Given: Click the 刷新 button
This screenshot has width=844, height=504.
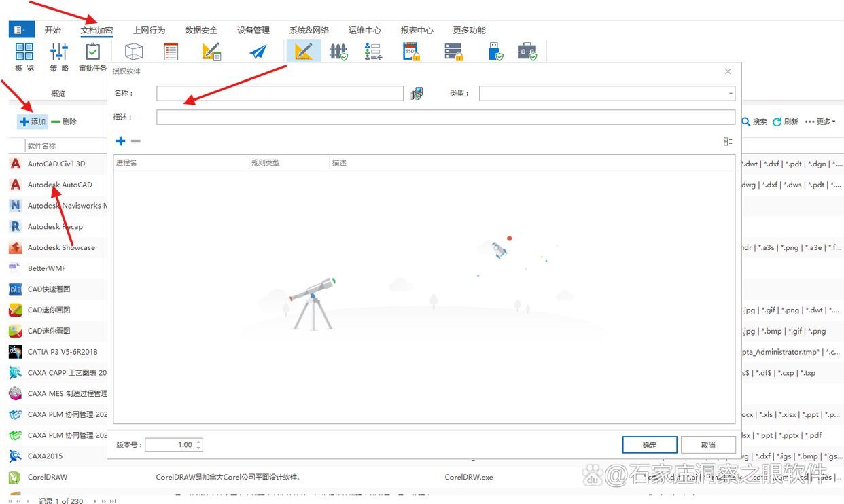Looking at the screenshot, I should click(x=786, y=122).
